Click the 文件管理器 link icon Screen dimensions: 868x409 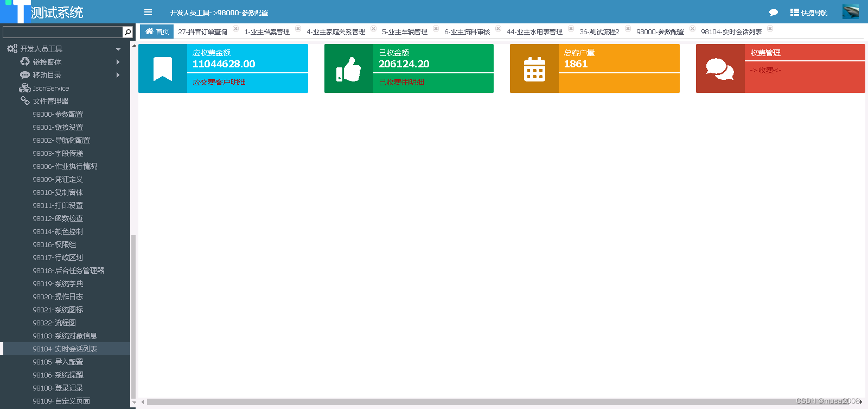click(x=25, y=101)
